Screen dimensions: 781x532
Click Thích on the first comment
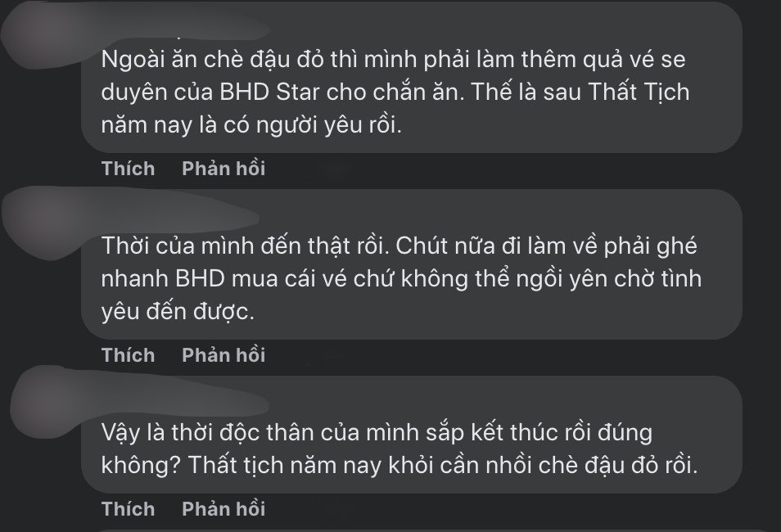pyautogui.click(x=128, y=169)
